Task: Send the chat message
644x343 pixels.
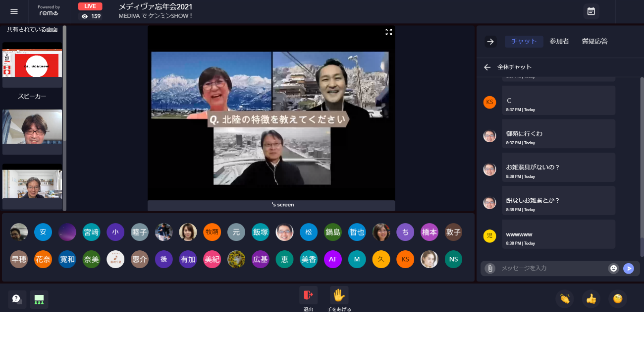Action: 629,268
